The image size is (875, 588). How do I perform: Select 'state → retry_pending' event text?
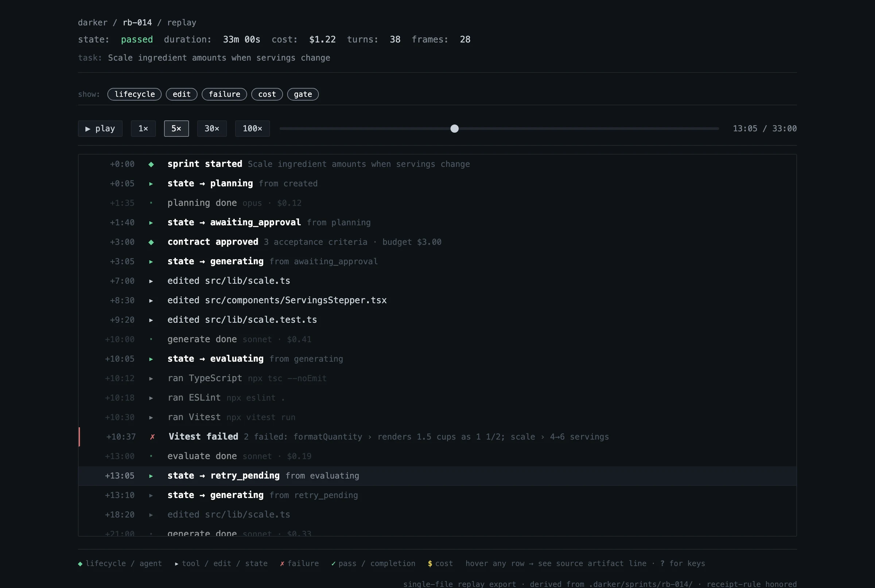point(223,475)
